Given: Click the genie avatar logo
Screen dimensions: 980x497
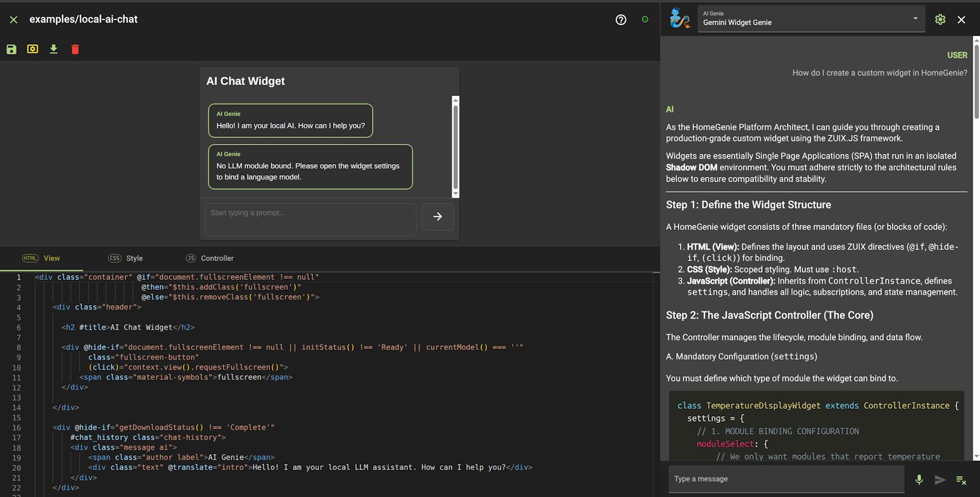Looking at the screenshot, I should [x=679, y=18].
